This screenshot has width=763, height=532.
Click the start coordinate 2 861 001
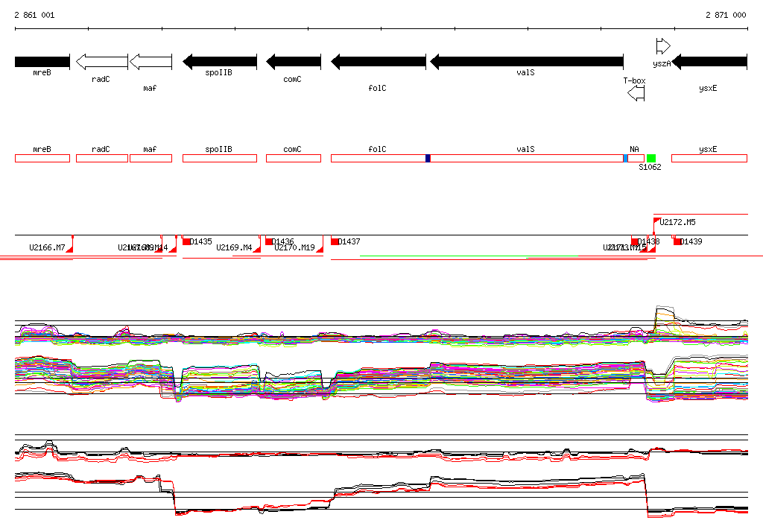pyautogui.click(x=34, y=15)
